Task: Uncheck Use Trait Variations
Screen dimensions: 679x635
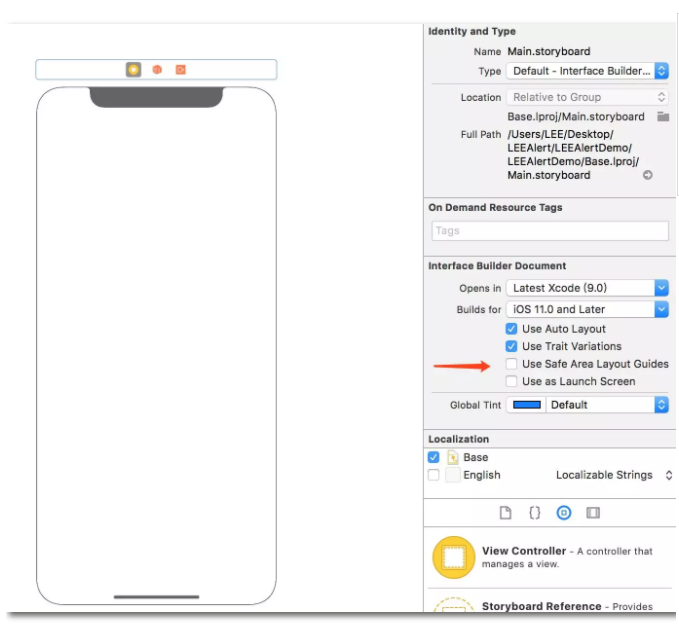Action: (511, 346)
